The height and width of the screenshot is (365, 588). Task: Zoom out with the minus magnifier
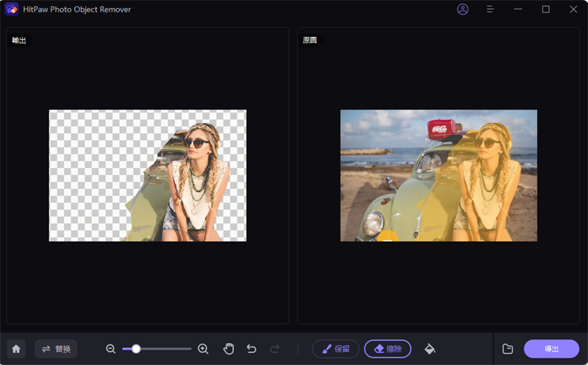tap(111, 349)
